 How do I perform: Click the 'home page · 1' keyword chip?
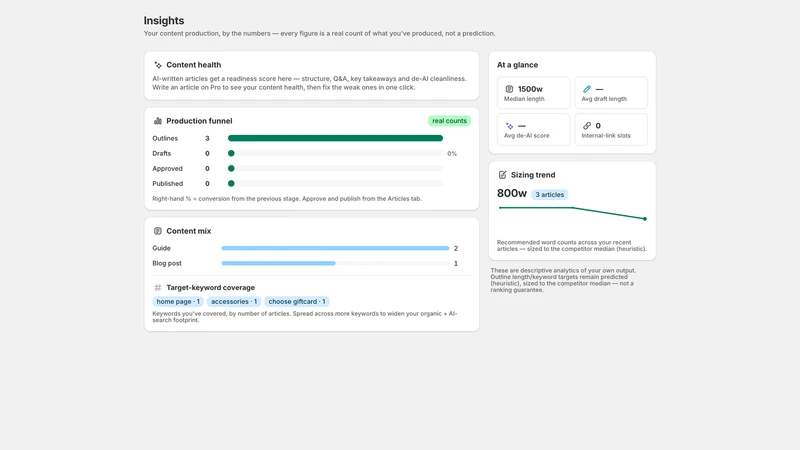pos(178,302)
